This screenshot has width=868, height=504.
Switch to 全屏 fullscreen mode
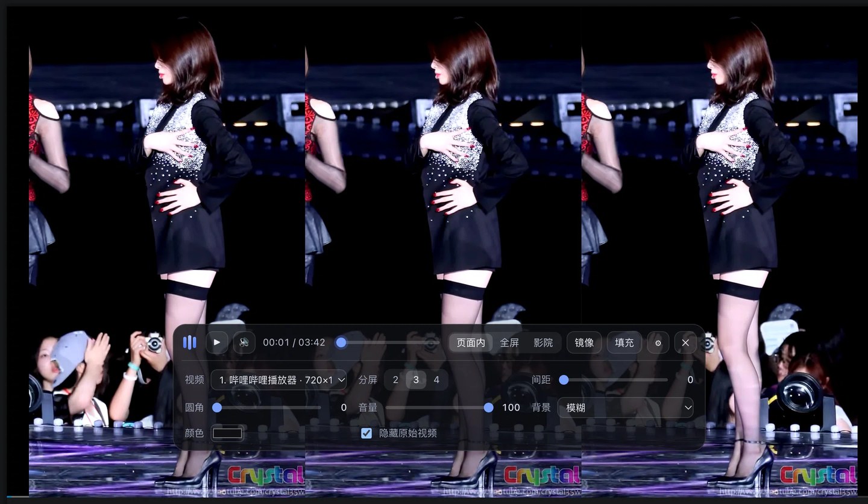tap(509, 342)
